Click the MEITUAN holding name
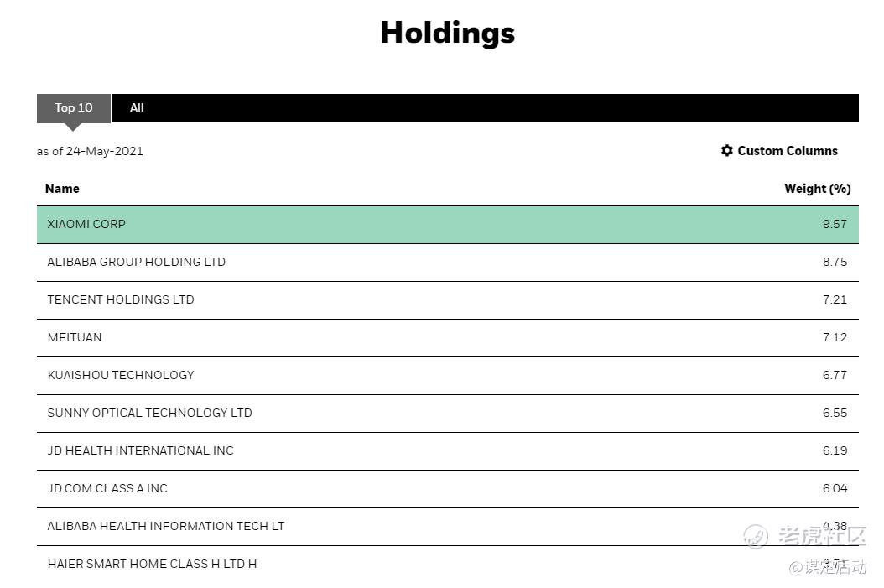The image size is (884, 588). (x=75, y=337)
